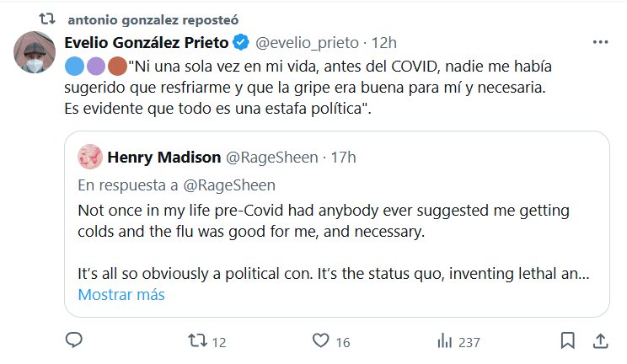627x364 pixels.
Task: Like the tweet with the heart icon
Action: tap(320, 341)
